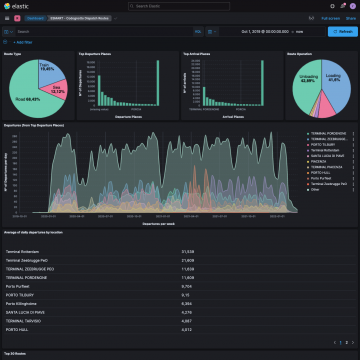Go to page 2 of table
The height and width of the screenshot is (360, 360).
(347, 342)
